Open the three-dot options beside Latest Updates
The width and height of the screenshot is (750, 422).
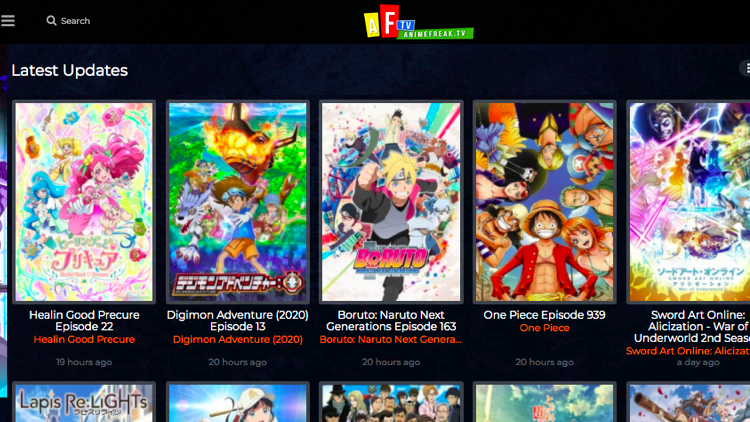(x=747, y=68)
